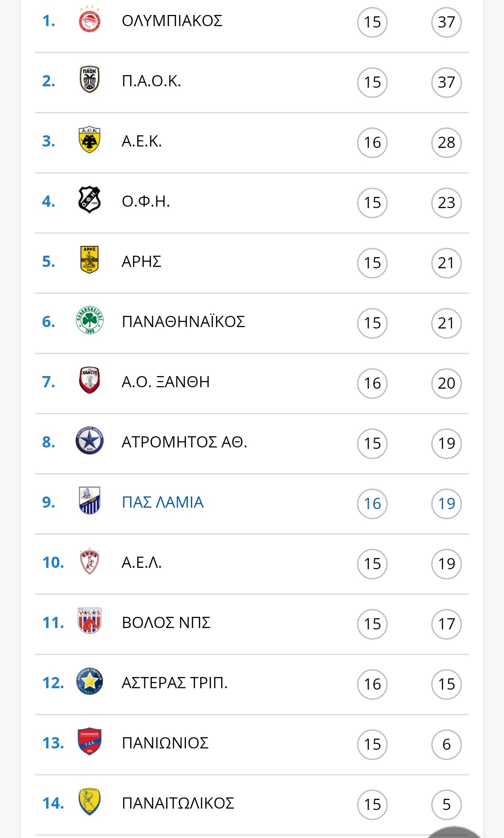Image resolution: width=504 pixels, height=838 pixels.
Task: Click the Olympiacos club crest
Action: click(x=90, y=20)
